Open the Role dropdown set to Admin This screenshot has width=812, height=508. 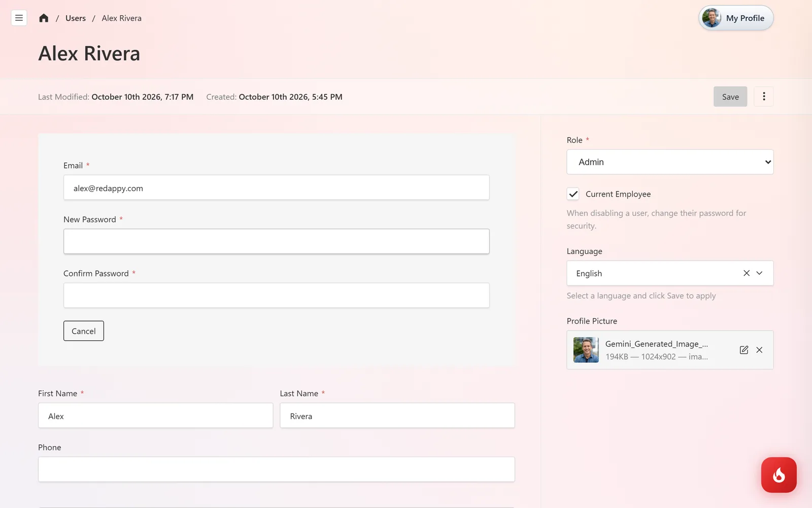coord(670,162)
